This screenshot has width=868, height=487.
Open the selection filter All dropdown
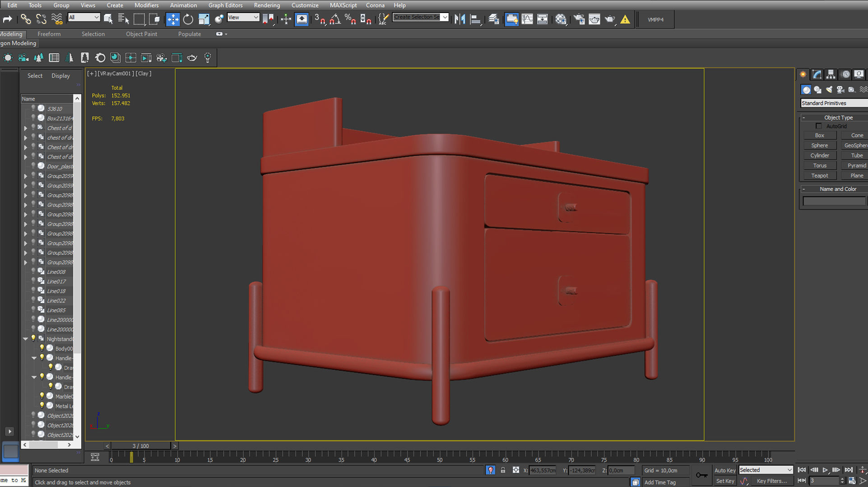(84, 17)
